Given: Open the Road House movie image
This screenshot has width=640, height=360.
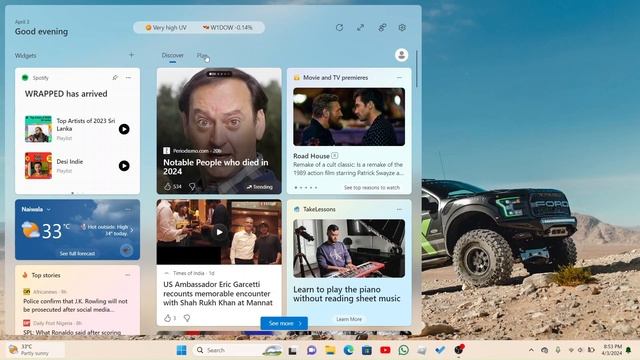Looking at the screenshot, I should 349,117.
